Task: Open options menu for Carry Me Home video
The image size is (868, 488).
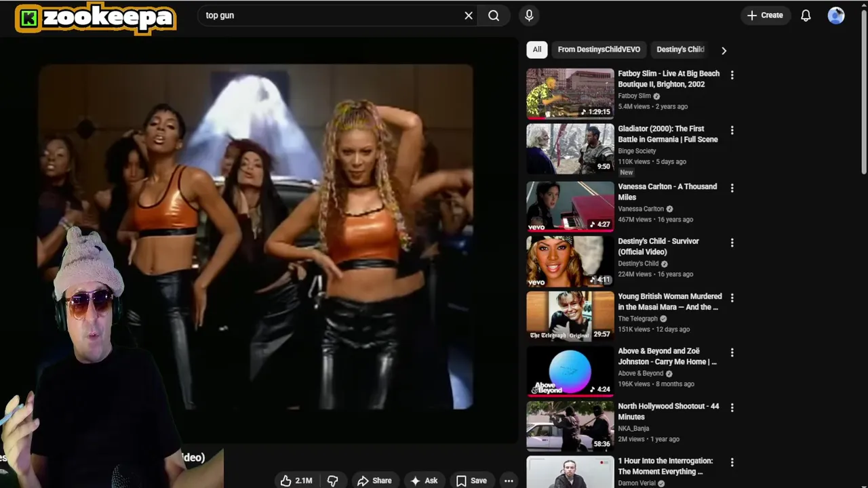Action: pos(732,352)
